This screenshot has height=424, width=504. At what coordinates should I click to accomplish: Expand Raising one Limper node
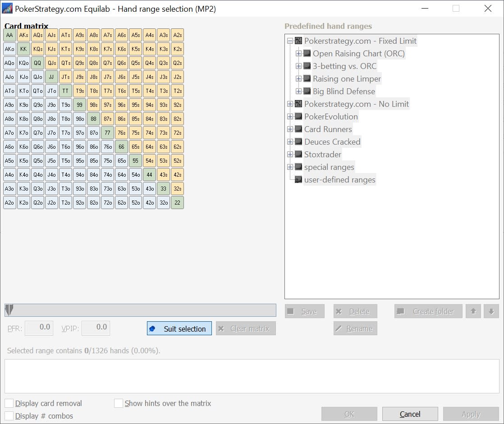[298, 78]
